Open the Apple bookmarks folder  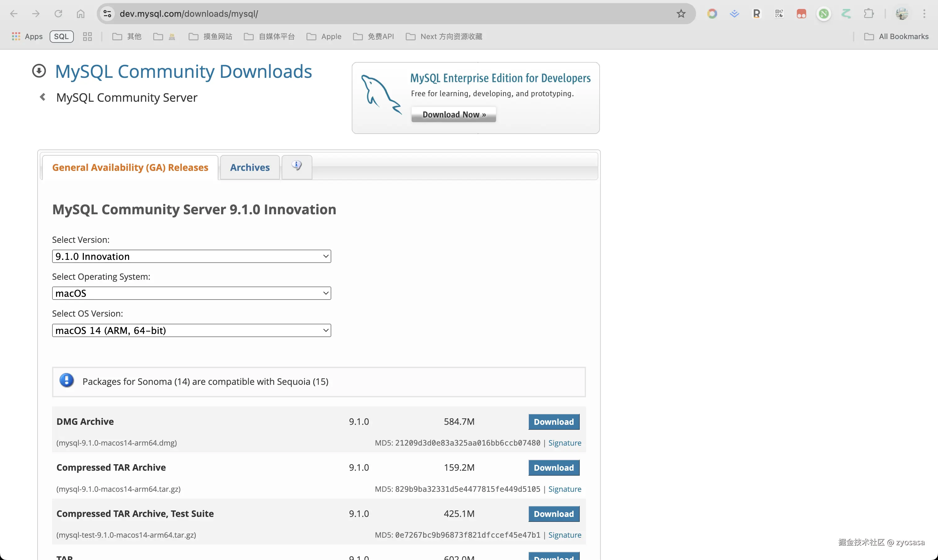pyautogui.click(x=324, y=37)
